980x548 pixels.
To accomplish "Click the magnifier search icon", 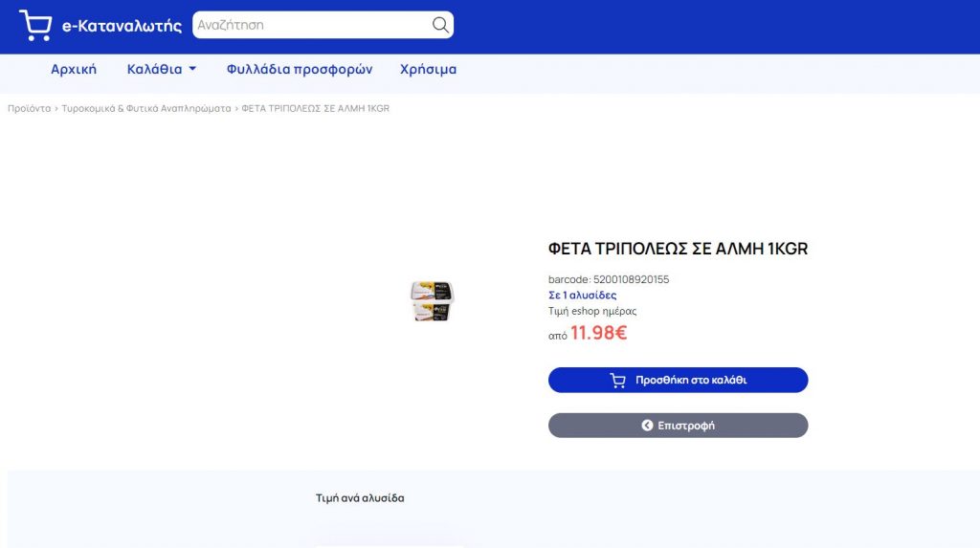I will tap(440, 25).
